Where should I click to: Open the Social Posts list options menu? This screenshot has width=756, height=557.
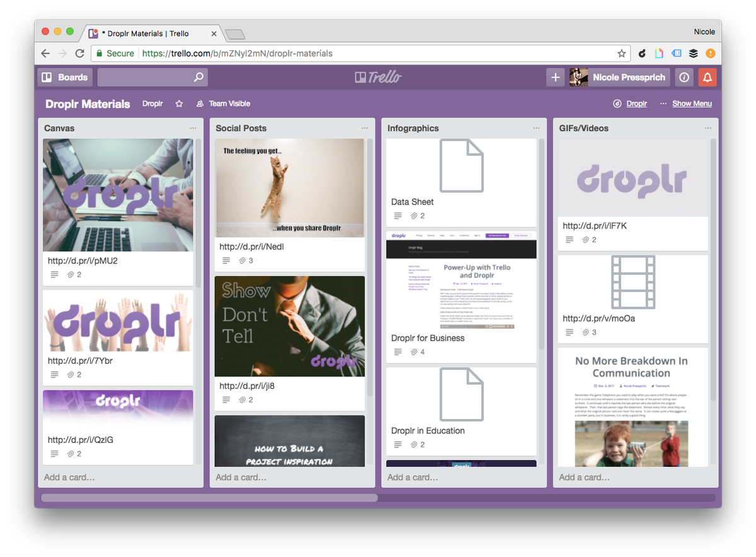[365, 128]
